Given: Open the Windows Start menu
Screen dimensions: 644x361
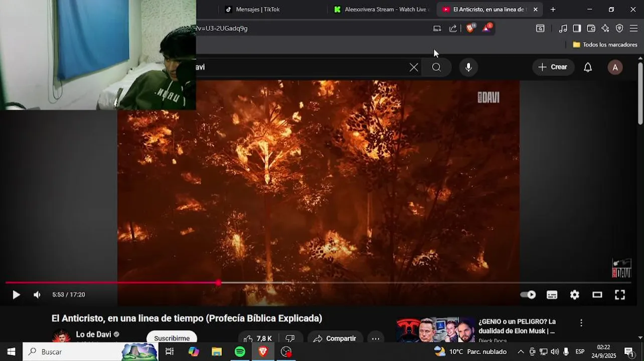Looking at the screenshot, I should point(11,351).
